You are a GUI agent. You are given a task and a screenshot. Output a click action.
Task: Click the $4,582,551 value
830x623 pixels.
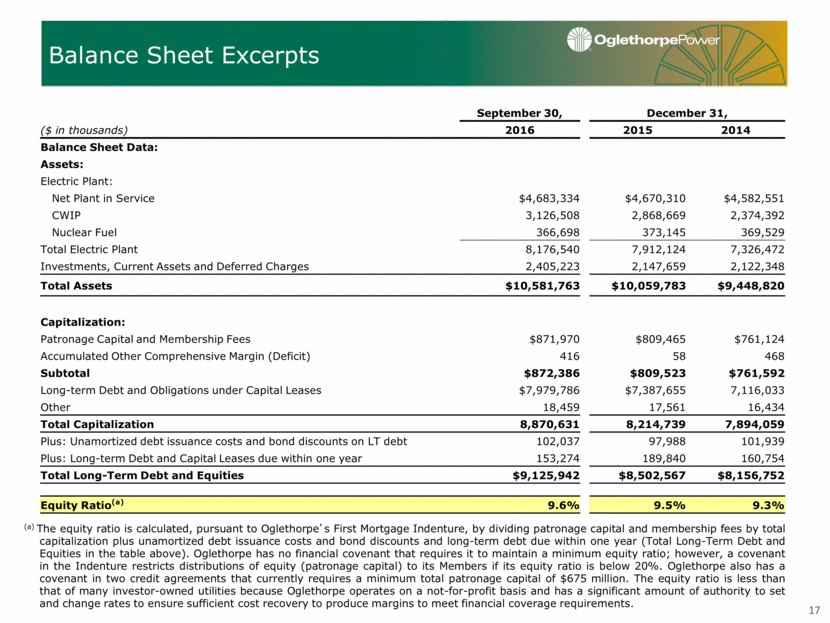click(754, 198)
